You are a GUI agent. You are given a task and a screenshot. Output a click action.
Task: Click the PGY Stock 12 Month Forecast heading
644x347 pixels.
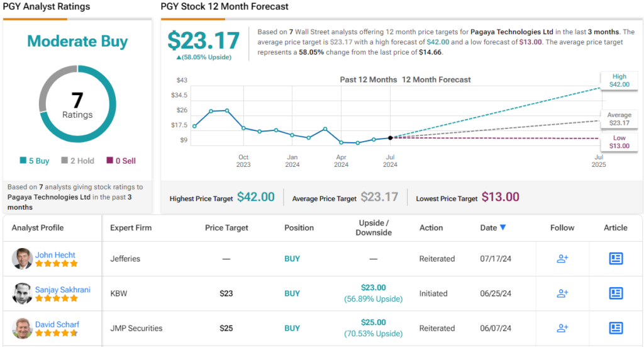[x=225, y=6]
